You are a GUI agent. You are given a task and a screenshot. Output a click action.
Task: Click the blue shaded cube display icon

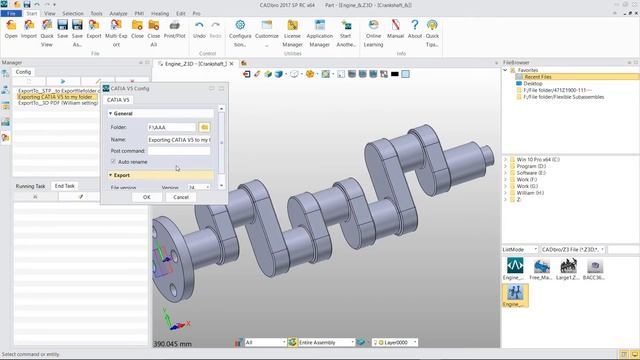click(279, 74)
